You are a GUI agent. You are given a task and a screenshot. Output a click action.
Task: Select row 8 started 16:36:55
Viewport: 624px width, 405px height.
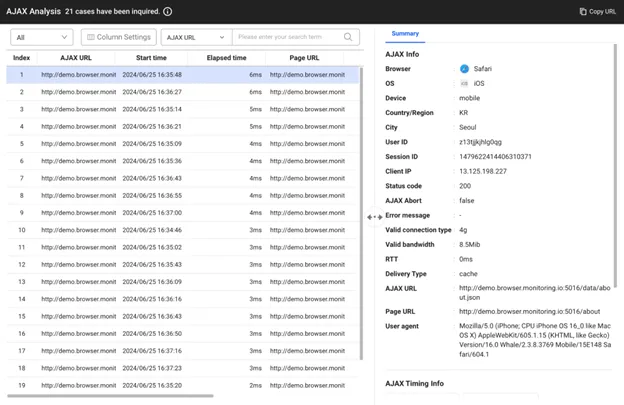182,196
